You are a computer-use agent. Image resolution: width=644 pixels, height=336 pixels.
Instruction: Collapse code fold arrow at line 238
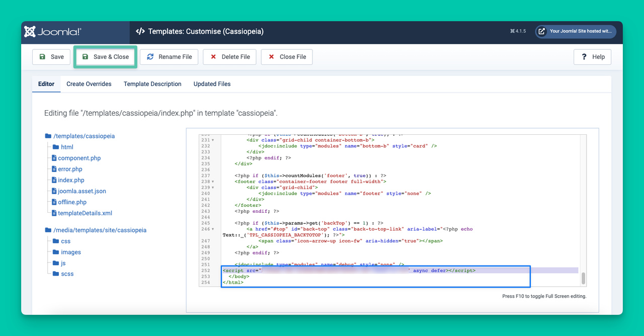(x=213, y=182)
